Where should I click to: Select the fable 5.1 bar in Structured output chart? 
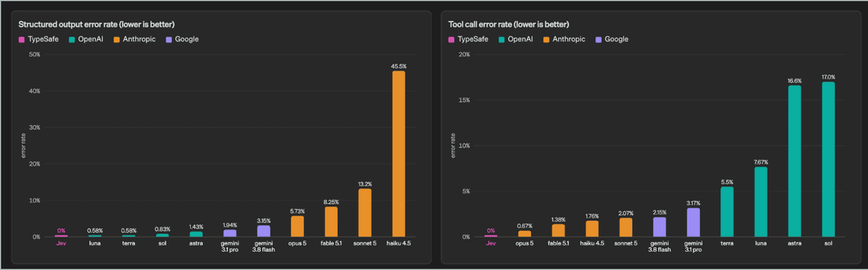(331, 222)
